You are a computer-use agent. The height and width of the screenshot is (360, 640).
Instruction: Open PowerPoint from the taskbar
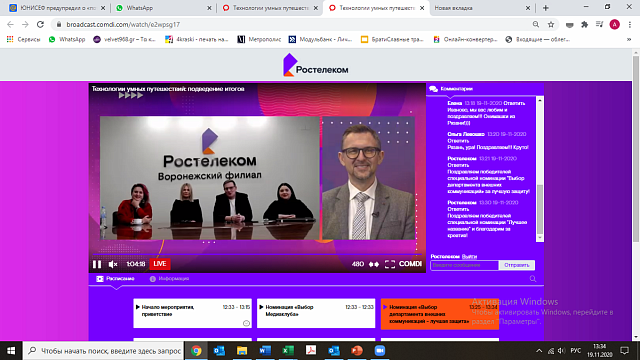(357, 351)
